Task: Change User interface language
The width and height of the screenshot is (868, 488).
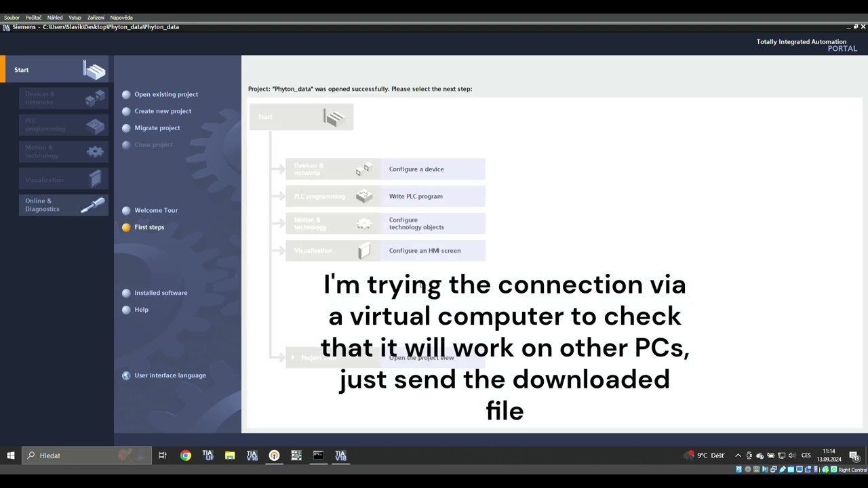Action: tap(170, 375)
